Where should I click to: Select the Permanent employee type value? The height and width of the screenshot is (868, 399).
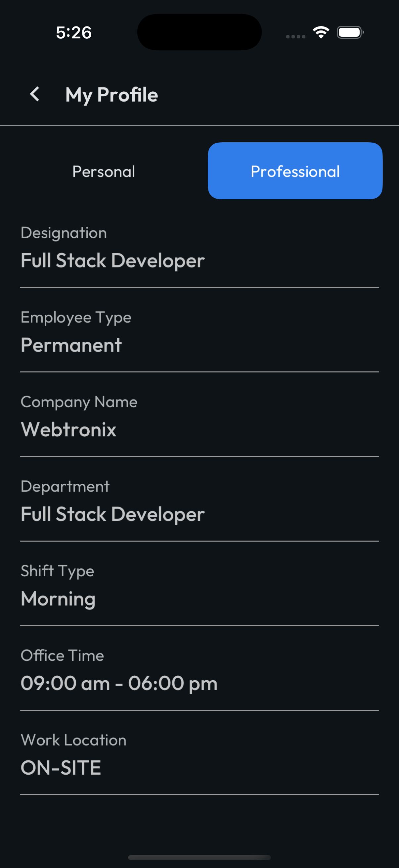click(x=71, y=345)
